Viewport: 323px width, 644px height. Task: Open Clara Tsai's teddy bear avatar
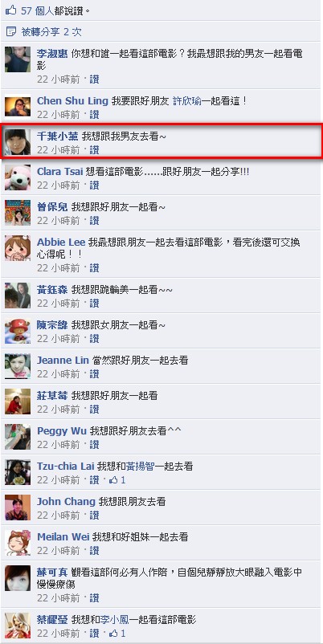(18, 177)
